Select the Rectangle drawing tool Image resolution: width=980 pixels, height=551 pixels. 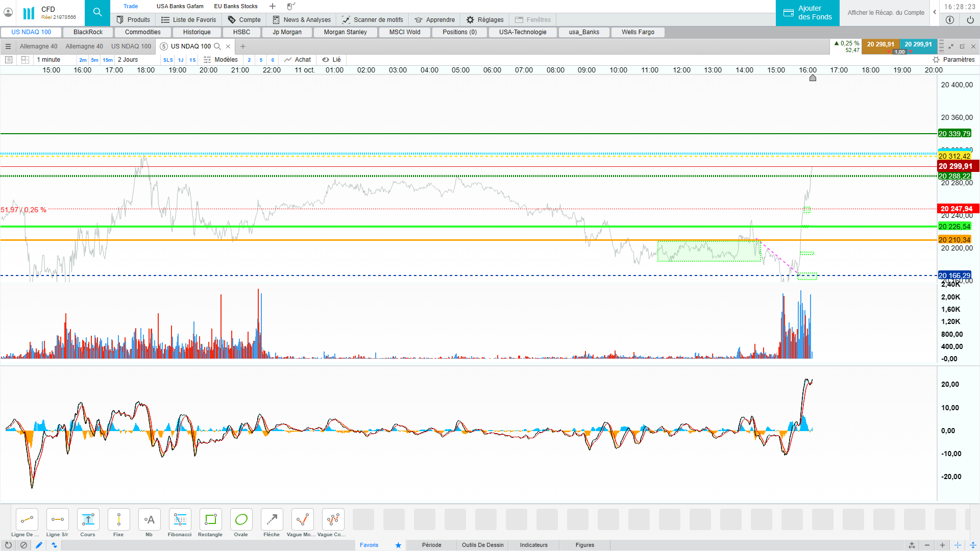tap(210, 520)
